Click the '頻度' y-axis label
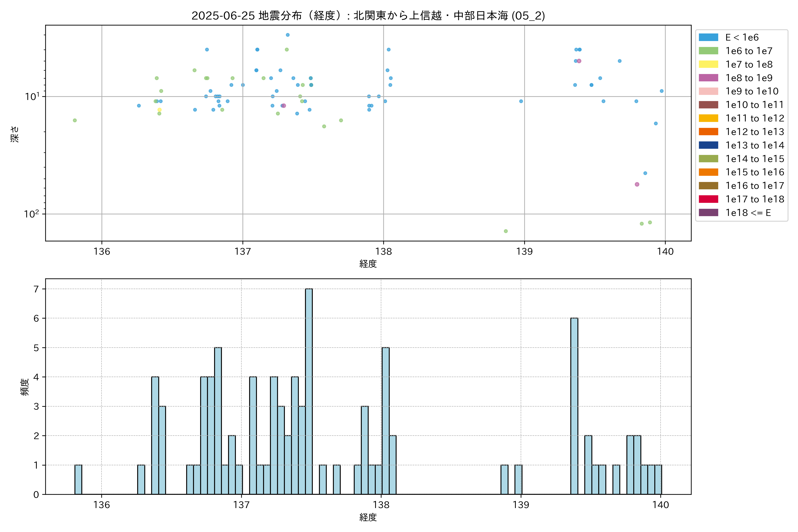798x532 pixels. coord(25,387)
